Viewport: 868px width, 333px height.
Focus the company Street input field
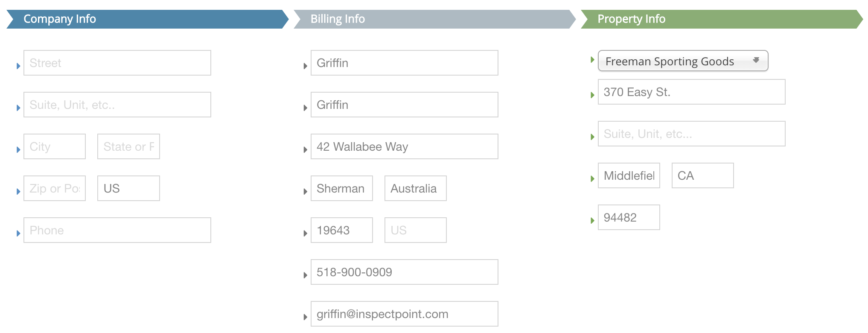tap(117, 63)
